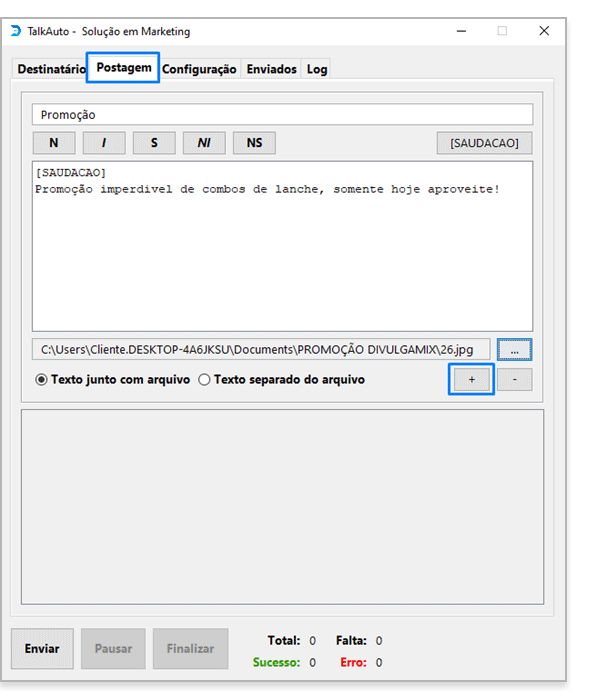Image resolution: width=599 pixels, height=698 pixels.
Task: Insert the [SAUDACAO] greeting tag
Action: click(x=484, y=143)
